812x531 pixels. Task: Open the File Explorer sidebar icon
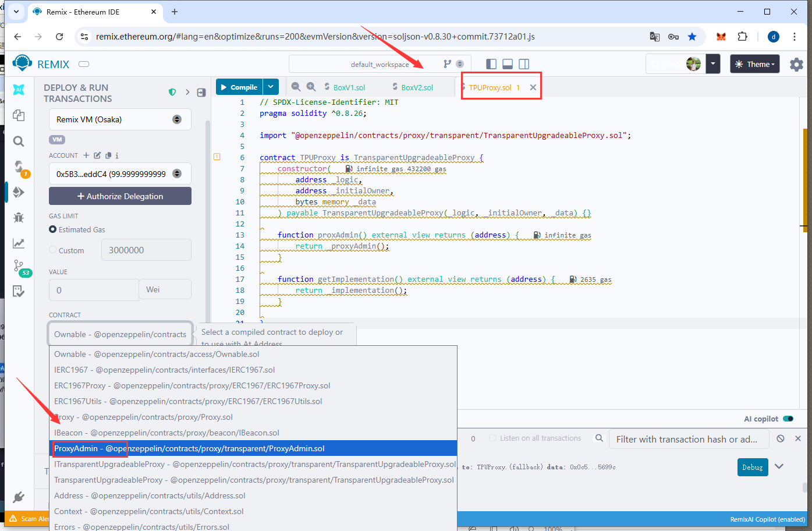[x=19, y=115]
